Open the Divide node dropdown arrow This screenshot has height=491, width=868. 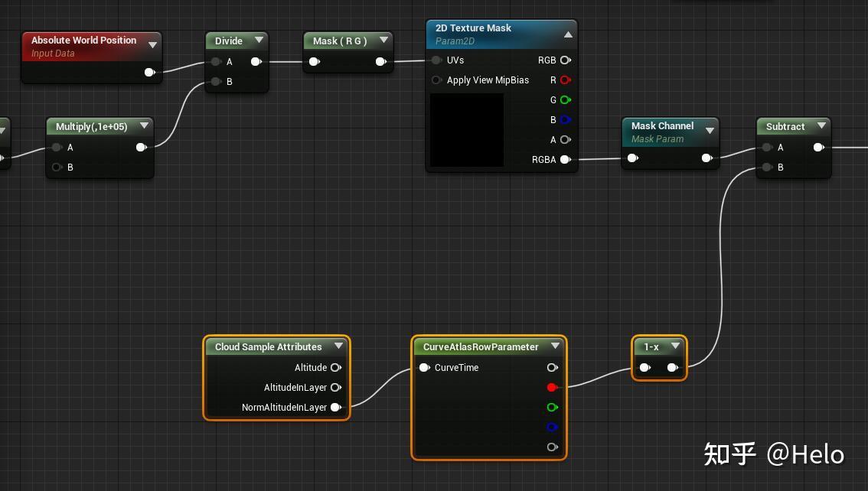[x=259, y=40]
